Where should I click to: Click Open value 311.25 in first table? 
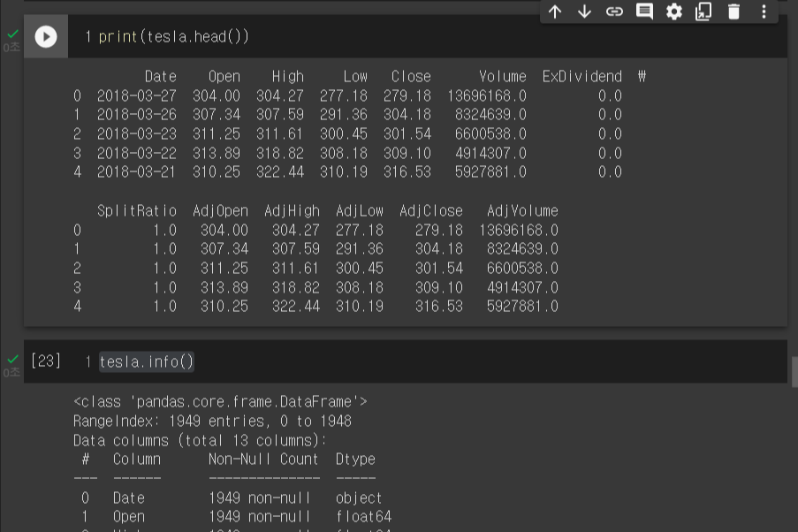(217, 134)
